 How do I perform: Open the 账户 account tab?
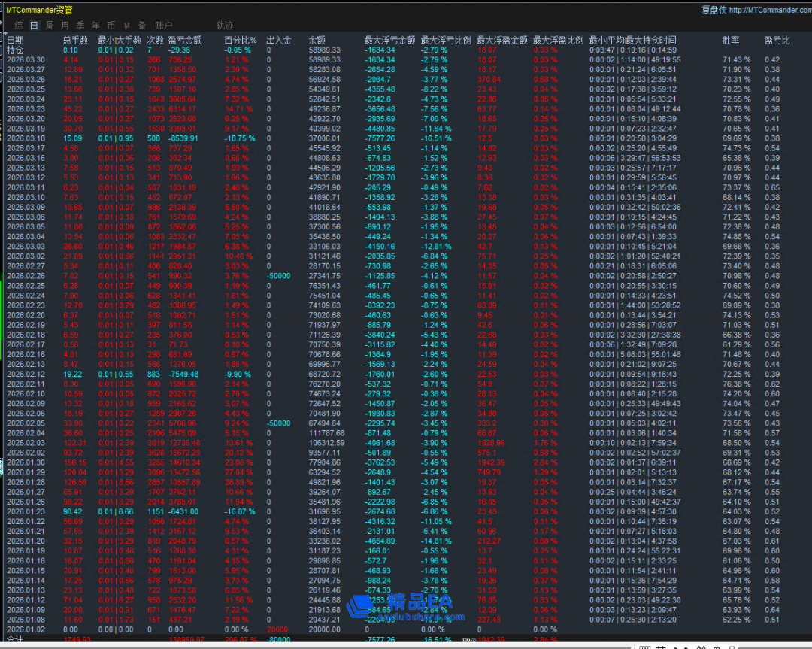pyautogui.click(x=163, y=26)
